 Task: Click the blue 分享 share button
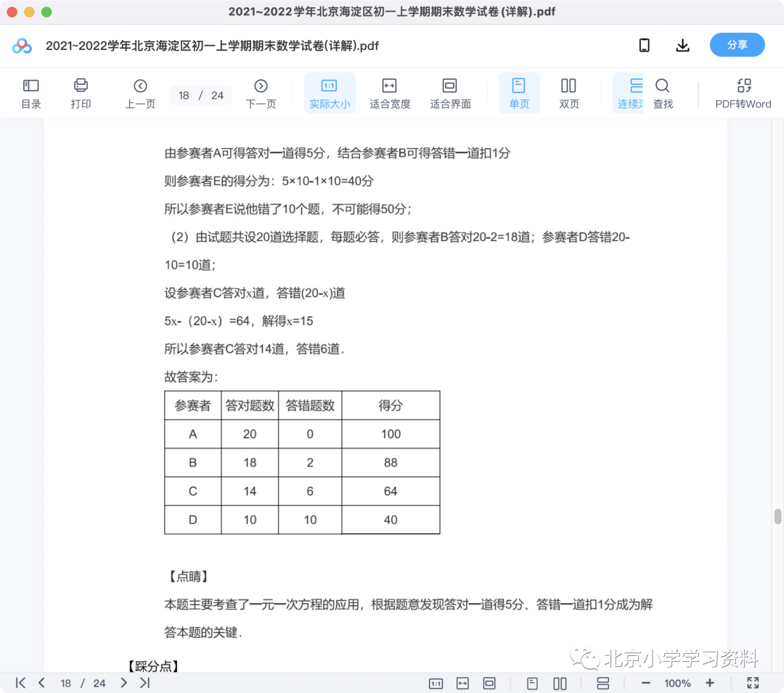point(737,45)
